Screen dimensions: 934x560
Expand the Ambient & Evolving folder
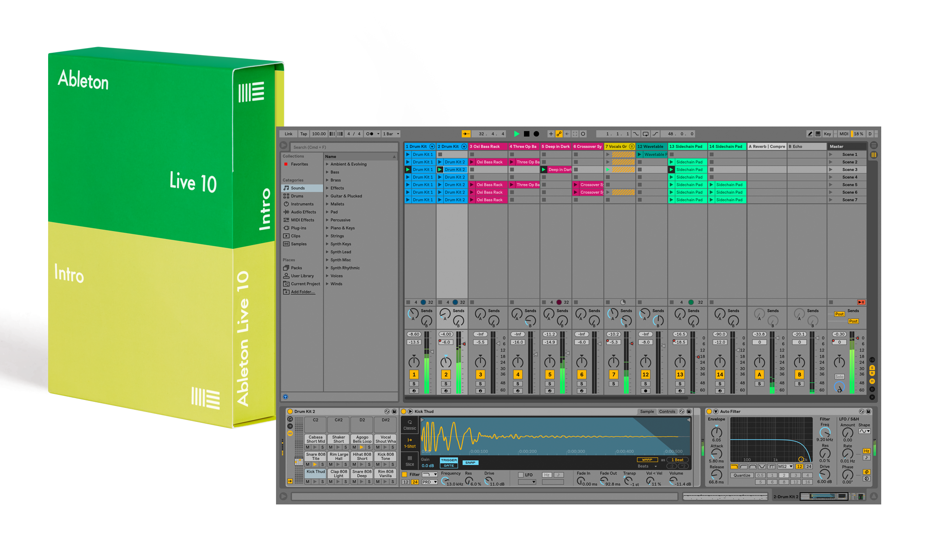tap(327, 164)
